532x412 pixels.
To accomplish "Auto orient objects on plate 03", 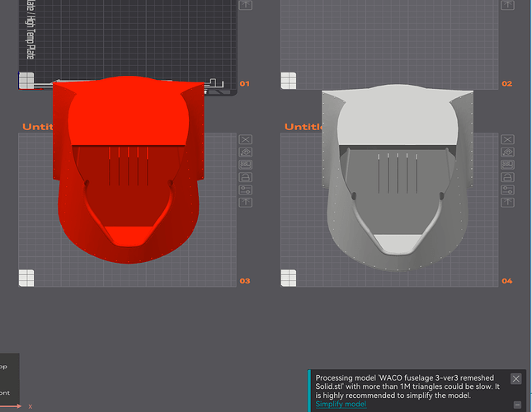I will tap(246, 152).
